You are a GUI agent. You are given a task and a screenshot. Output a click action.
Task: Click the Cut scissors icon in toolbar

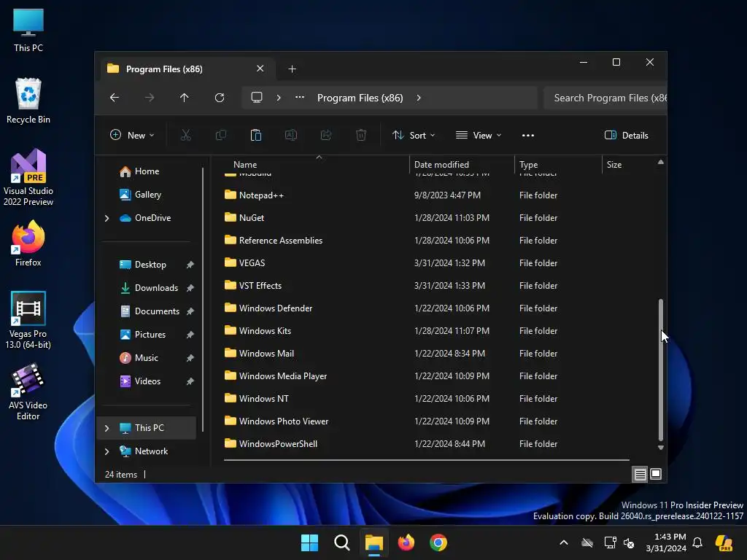pos(186,135)
